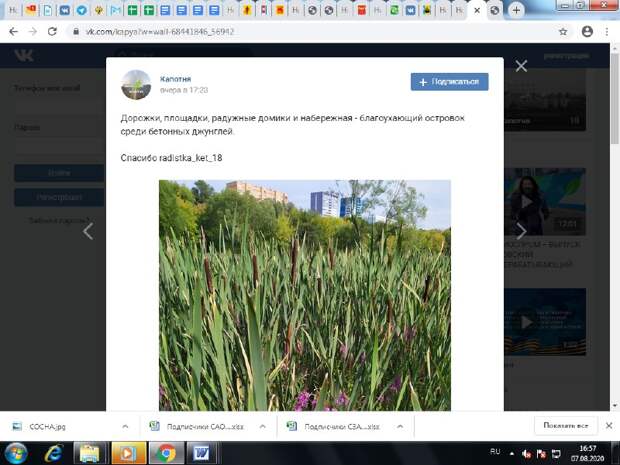Open the COCHA.jpg downloaded file
Viewport: 620px width, 465px height.
[47, 427]
